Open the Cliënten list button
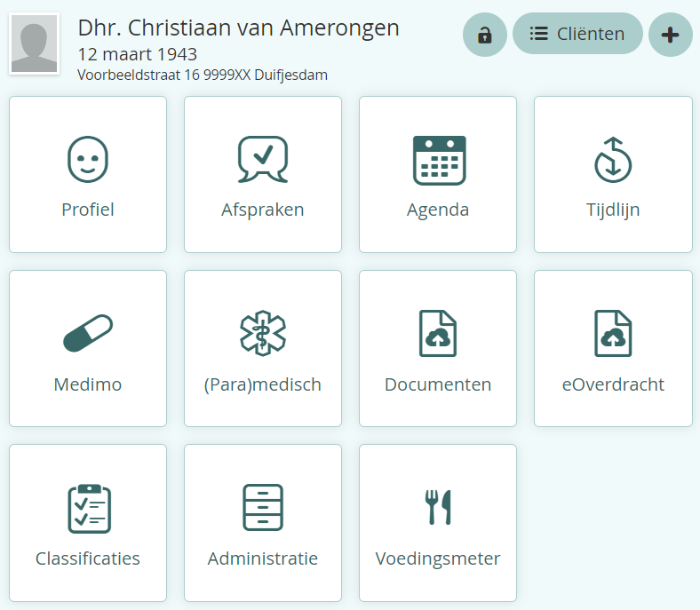This screenshot has height=610, width=700. click(x=577, y=35)
